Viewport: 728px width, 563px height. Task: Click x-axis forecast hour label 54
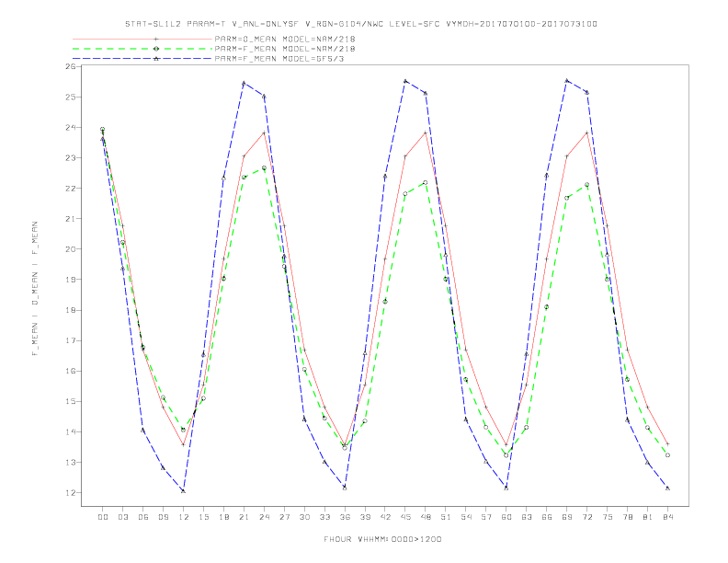[x=466, y=517]
